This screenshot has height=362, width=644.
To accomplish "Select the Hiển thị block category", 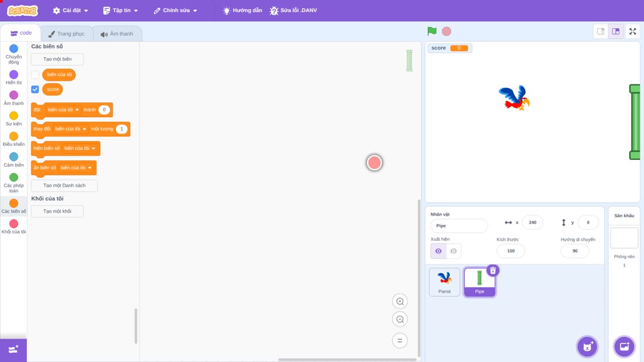I will (13, 77).
